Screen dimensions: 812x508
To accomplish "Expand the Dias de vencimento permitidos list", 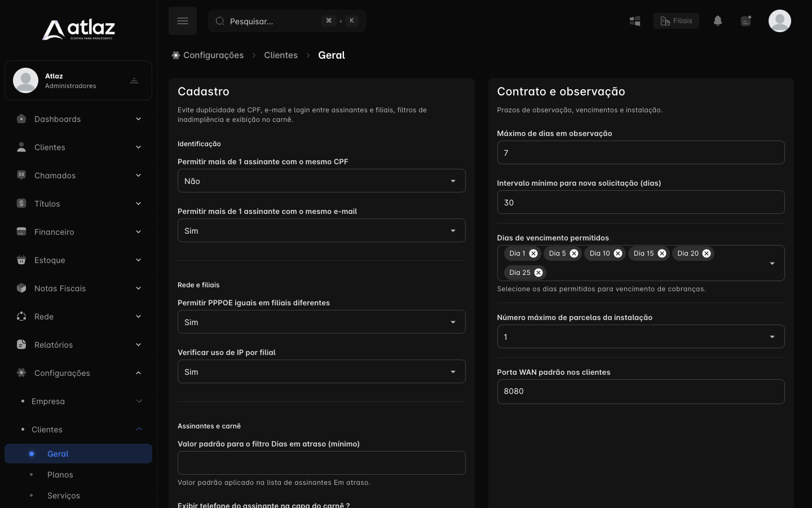I will click(773, 264).
